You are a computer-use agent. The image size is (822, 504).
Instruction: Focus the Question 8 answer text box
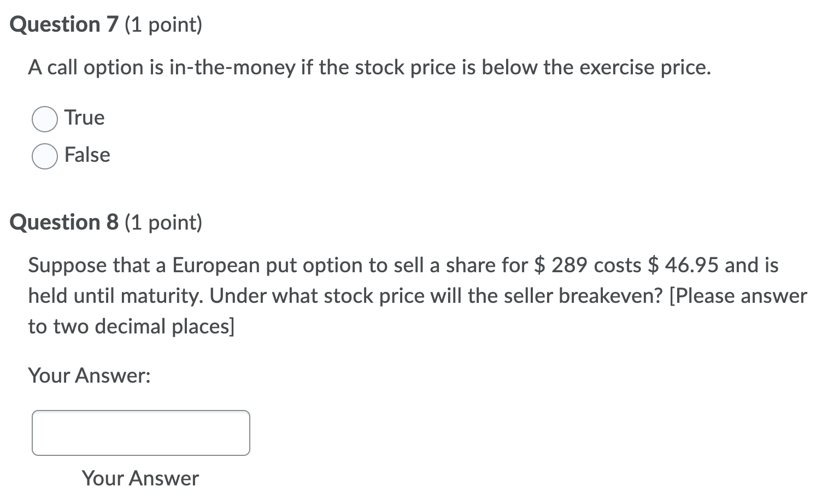point(141,433)
